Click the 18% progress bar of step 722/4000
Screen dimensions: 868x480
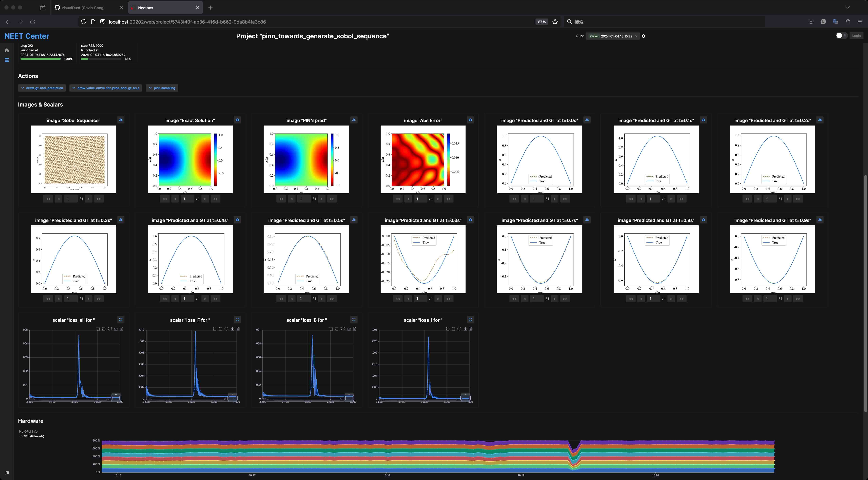101,59
